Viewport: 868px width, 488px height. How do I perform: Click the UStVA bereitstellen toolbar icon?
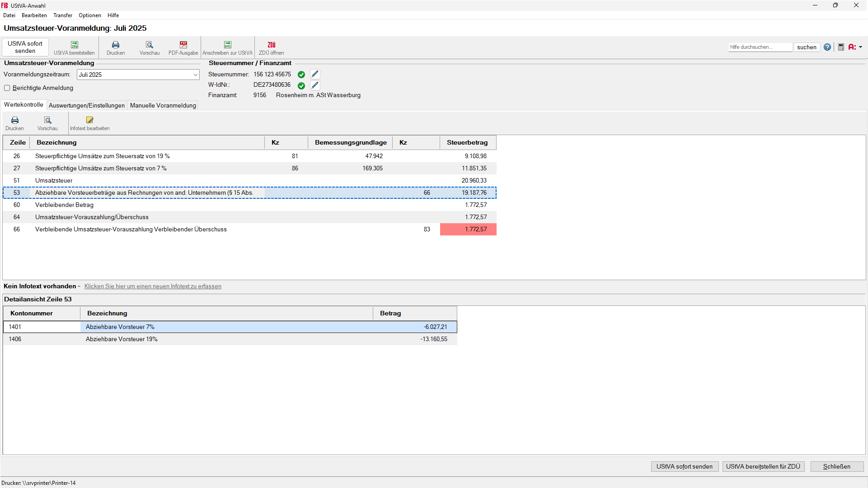74,47
